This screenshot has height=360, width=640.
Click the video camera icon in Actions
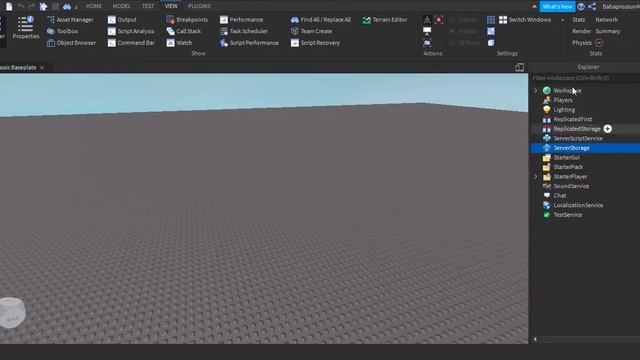427,43
